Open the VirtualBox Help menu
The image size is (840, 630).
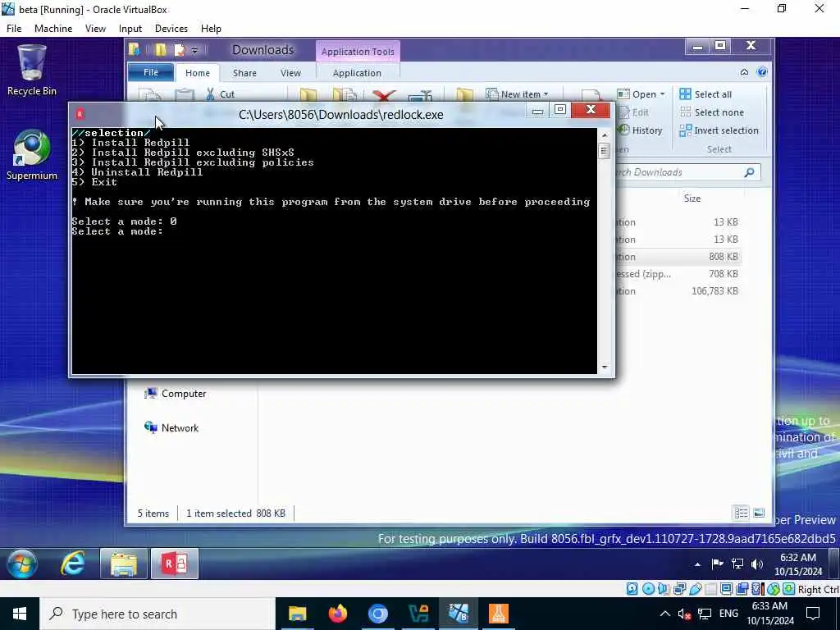click(x=211, y=29)
